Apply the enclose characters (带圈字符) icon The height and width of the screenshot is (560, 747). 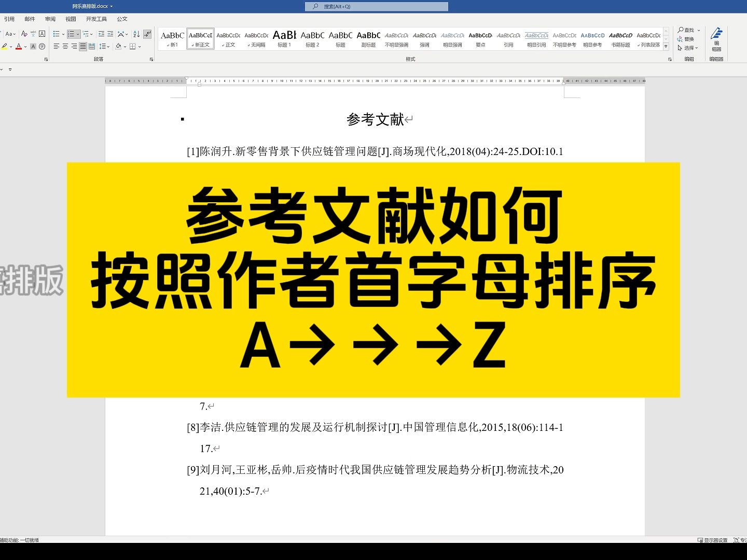tap(42, 47)
